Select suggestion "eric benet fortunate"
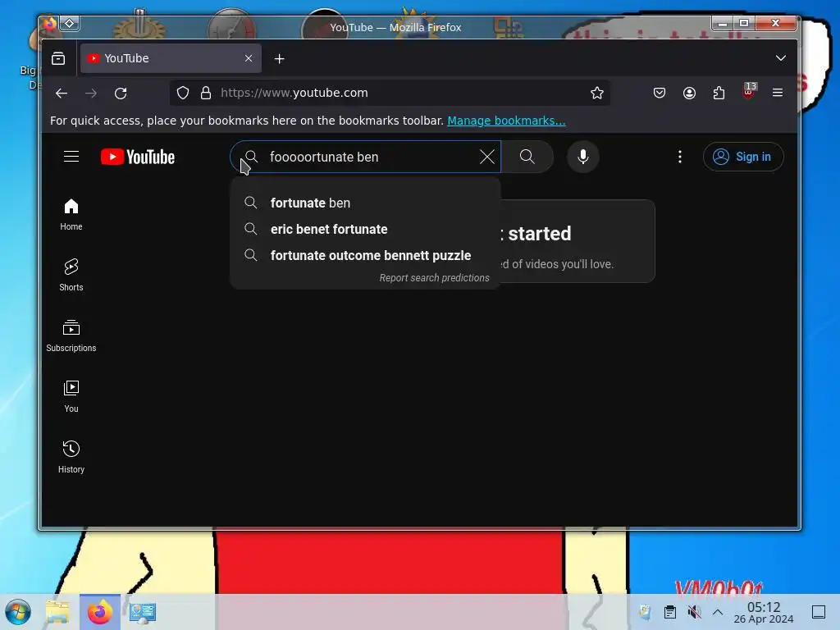The width and height of the screenshot is (840, 630). click(365, 230)
